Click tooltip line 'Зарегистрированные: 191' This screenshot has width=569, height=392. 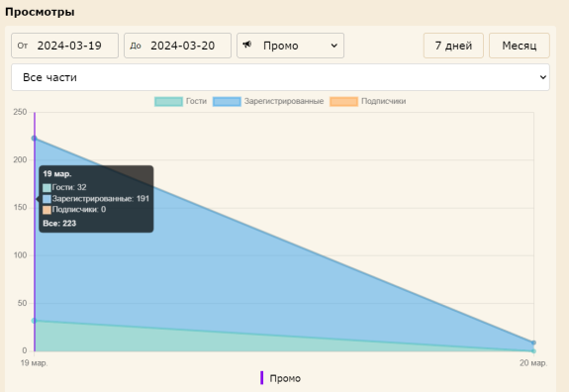click(x=96, y=199)
